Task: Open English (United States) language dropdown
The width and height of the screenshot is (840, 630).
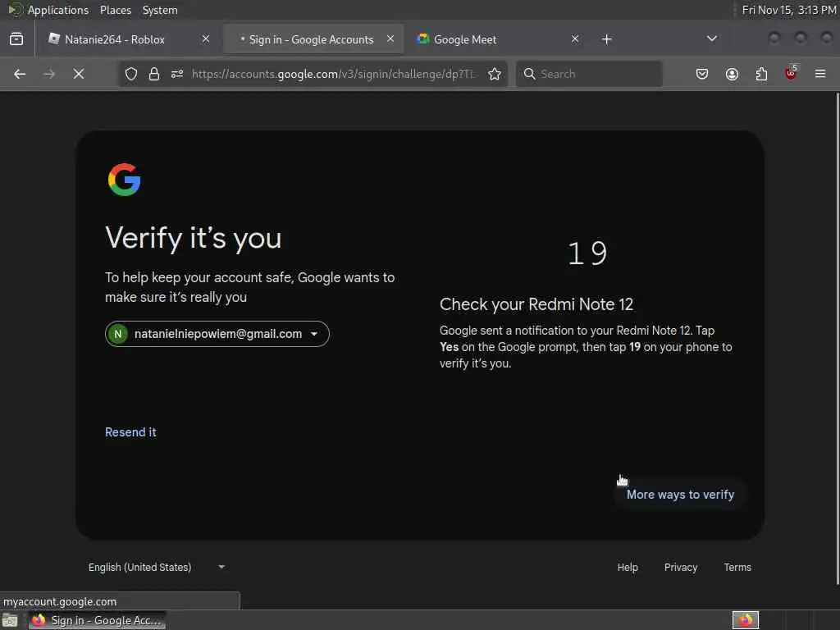Action: pyautogui.click(x=157, y=567)
